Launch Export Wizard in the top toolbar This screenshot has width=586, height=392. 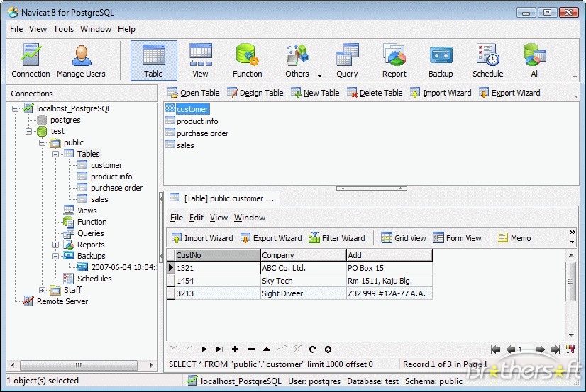tap(509, 93)
